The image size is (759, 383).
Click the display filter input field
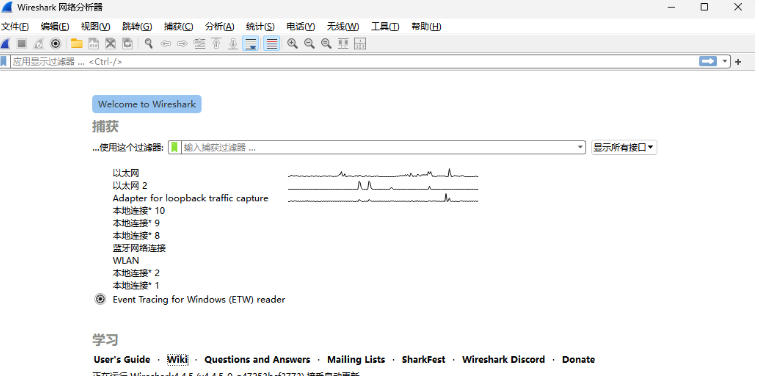point(353,61)
